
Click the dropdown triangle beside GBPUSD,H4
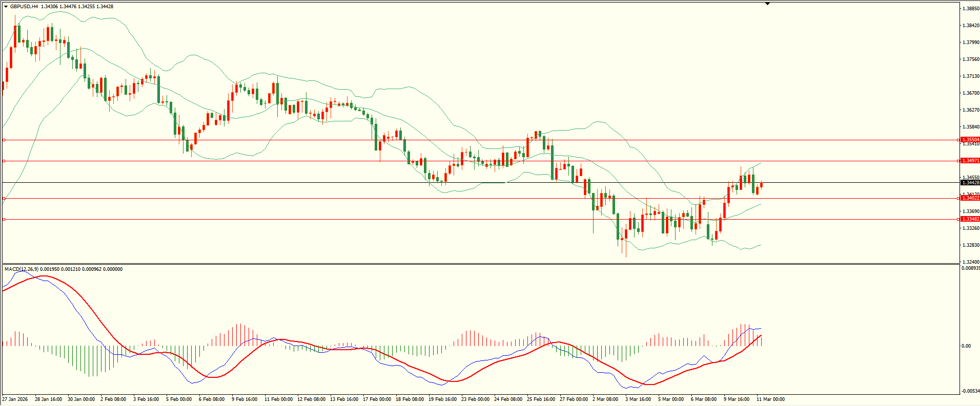click(6, 7)
